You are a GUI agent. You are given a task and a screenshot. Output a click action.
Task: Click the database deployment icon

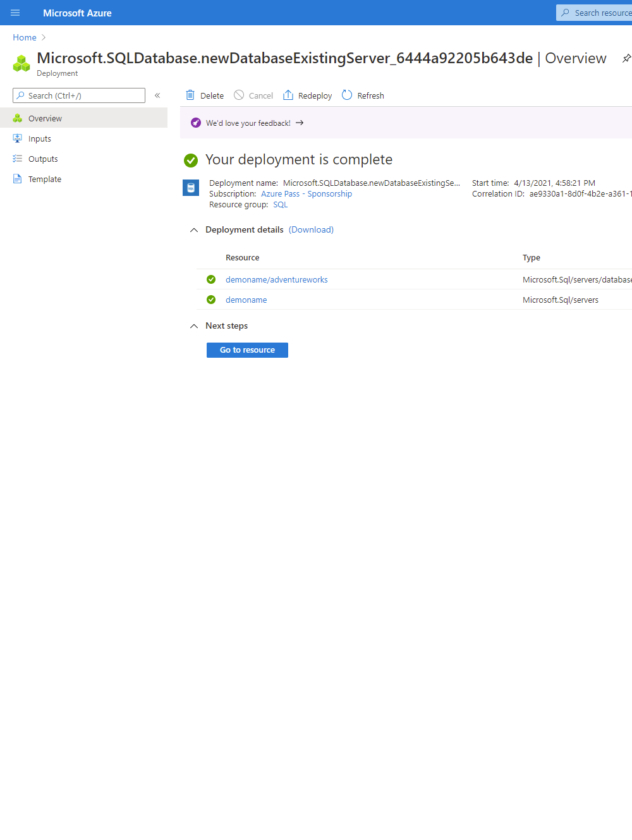pos(191,188)
